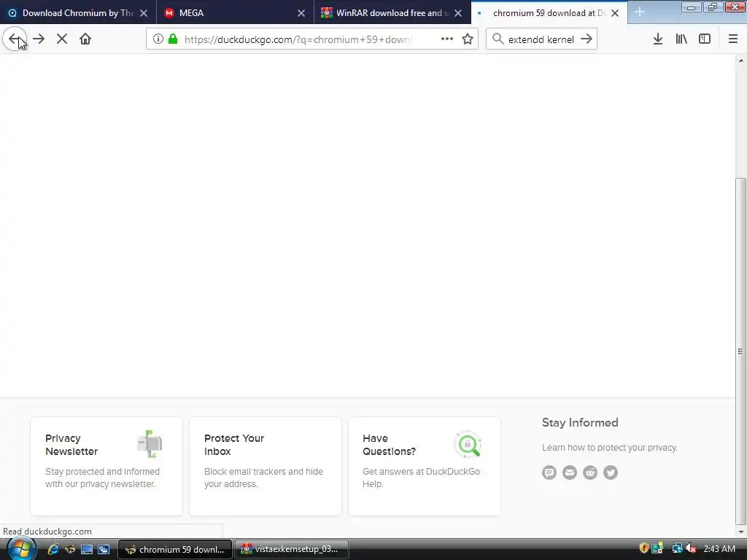
Task: Select the chromium 59 download tab
Action: (549, 13)
